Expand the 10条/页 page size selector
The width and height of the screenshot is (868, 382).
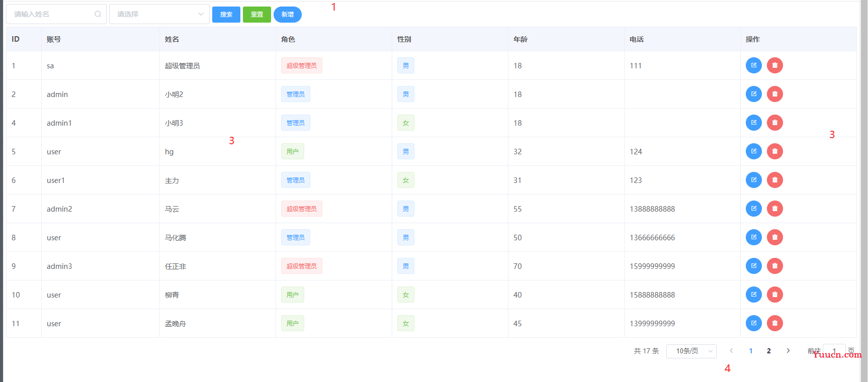click(691, 351)
